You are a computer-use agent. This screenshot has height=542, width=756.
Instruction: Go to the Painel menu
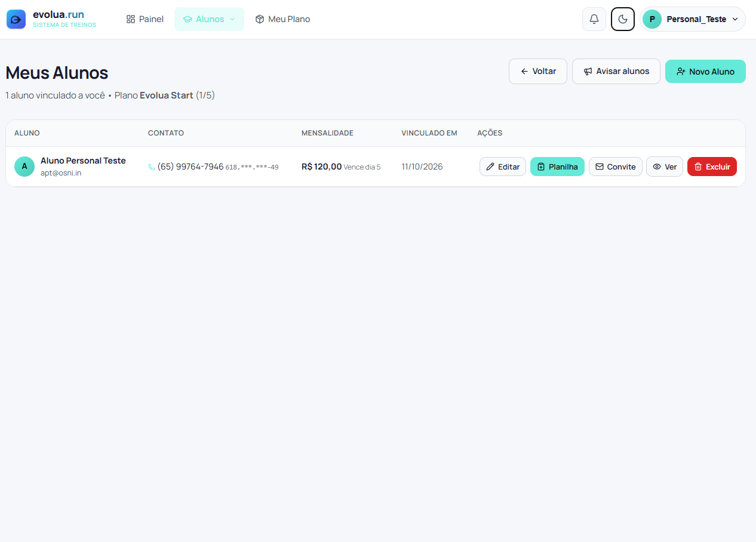(x=145, y=19)
